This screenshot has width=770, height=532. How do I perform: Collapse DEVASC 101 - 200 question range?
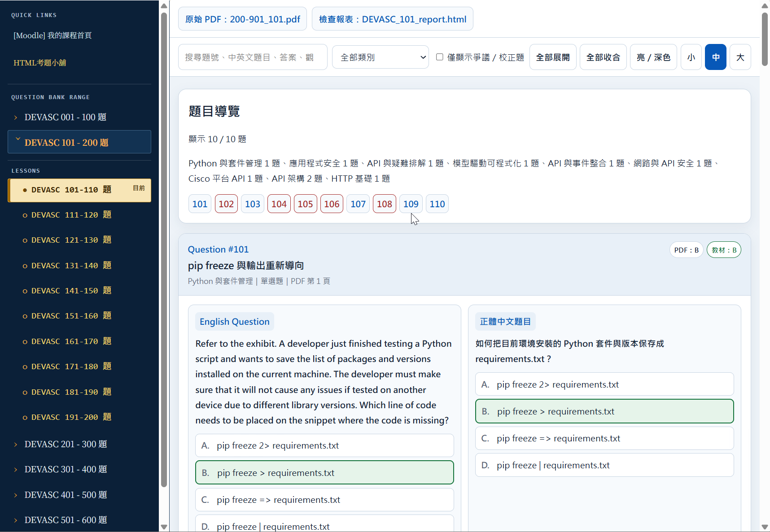[79, 142]
